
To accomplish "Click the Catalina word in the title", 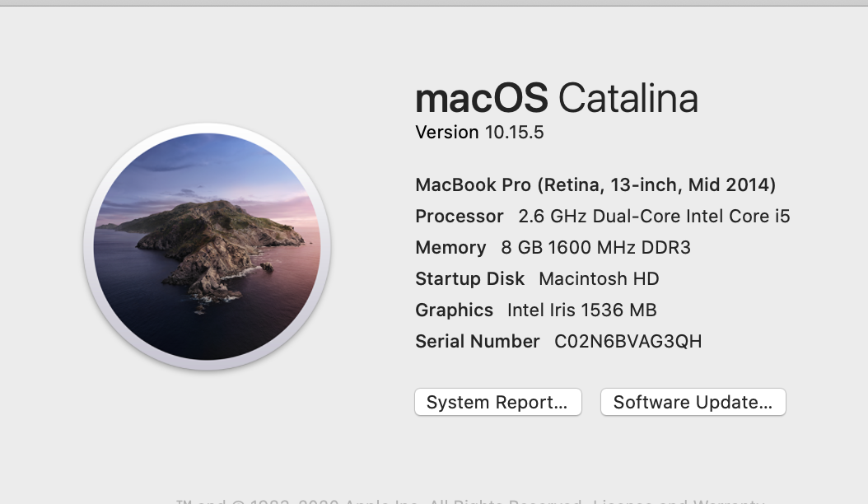I will point(628,98).
